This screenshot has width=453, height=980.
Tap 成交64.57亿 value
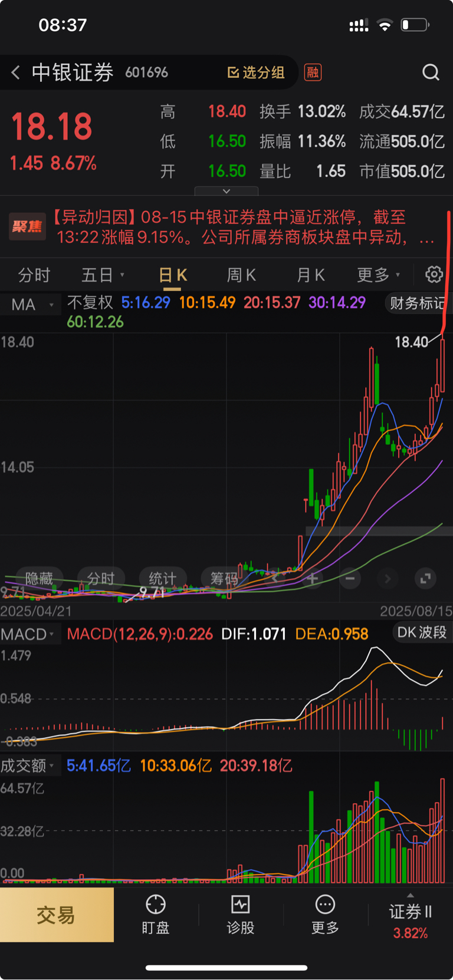tap(402, 111)
